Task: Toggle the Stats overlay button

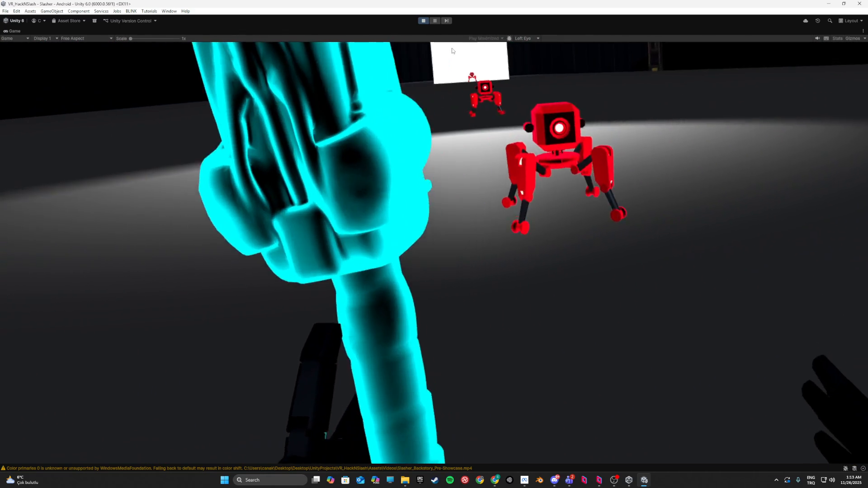Action: pyautogui.click(x=837, y=38)
